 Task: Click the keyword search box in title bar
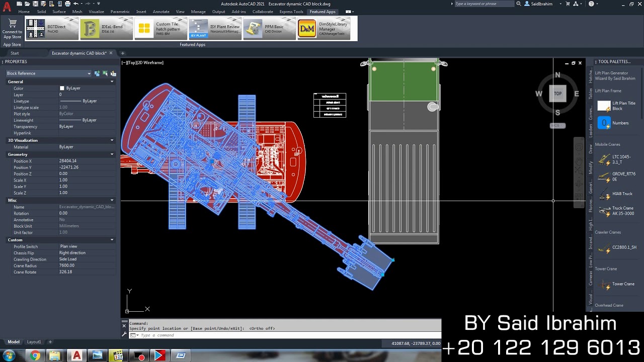[x=484, y=4]
